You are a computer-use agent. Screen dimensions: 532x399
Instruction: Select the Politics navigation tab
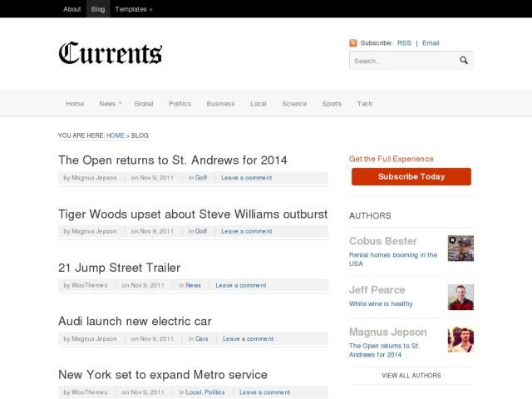coord(180,104)
